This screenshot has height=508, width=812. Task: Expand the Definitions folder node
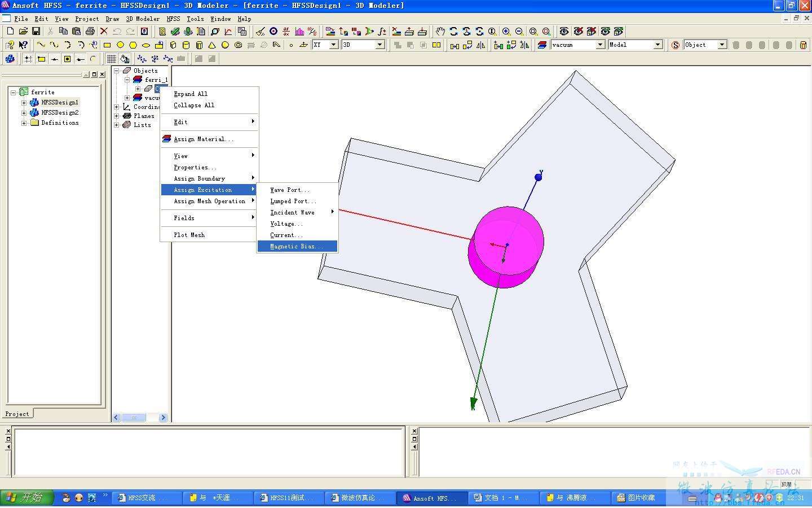[x=24, y=123]
